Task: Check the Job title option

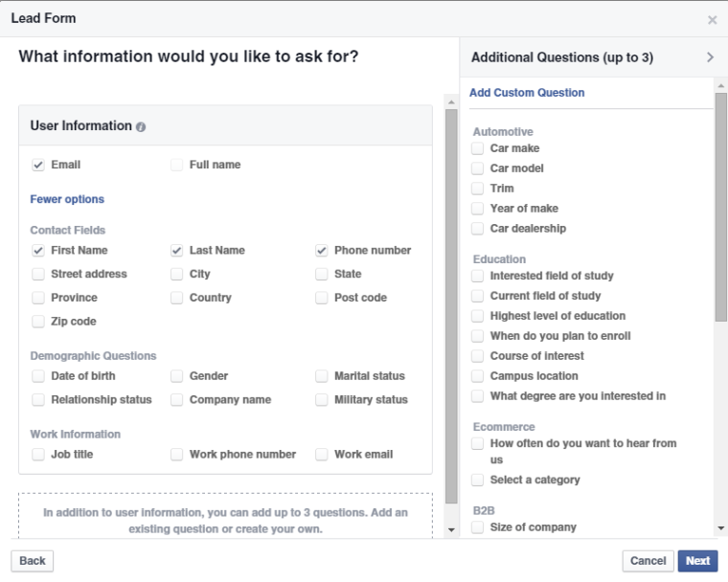Action: pos(38,455)
